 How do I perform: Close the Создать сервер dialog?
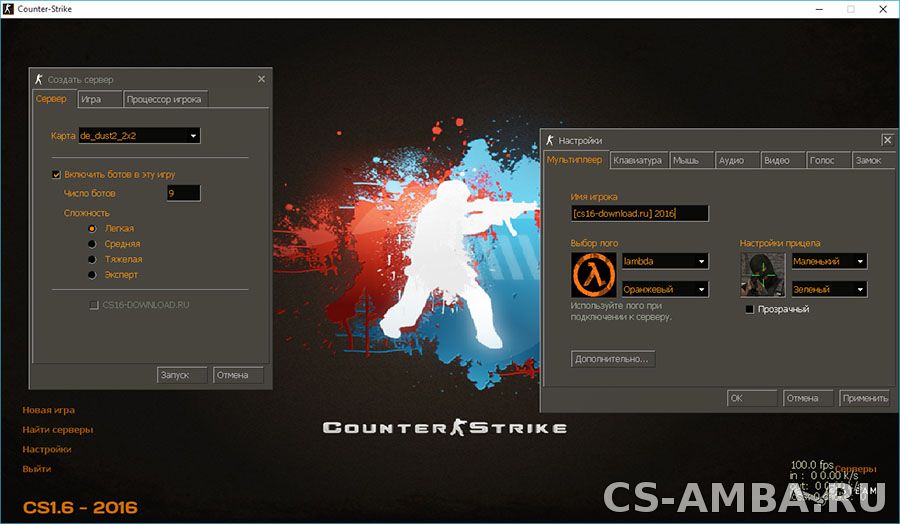261,79
